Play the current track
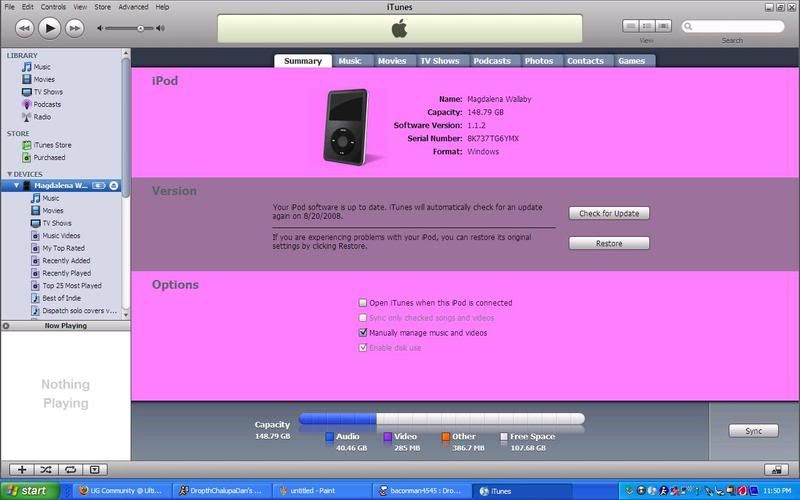800x500 pixels. (49, 28)
